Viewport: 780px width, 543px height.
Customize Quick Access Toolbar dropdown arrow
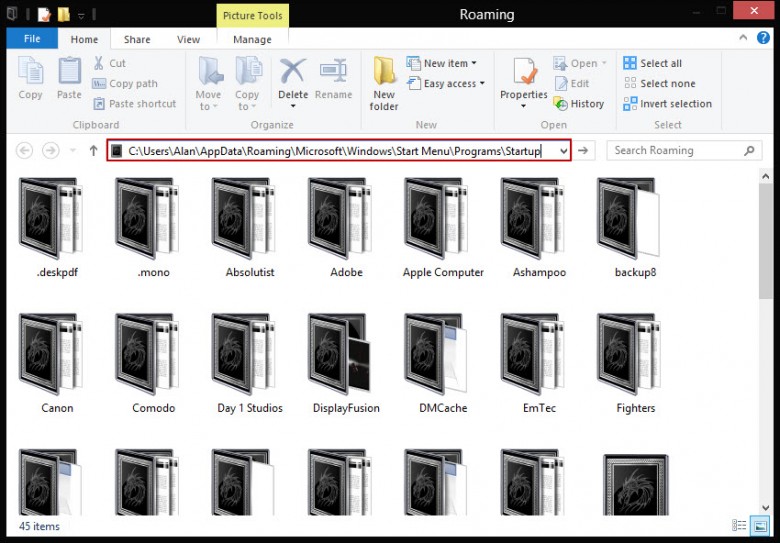81,15
